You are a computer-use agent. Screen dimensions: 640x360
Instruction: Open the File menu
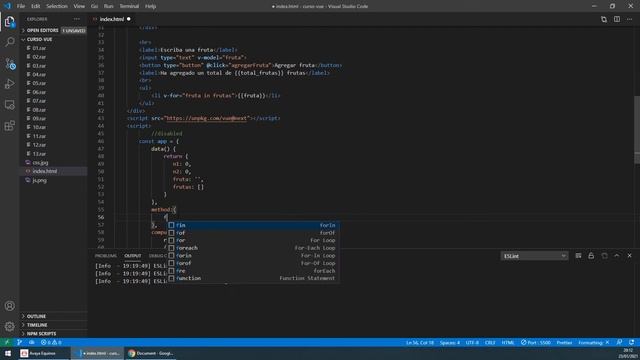[x=21, y=6]
